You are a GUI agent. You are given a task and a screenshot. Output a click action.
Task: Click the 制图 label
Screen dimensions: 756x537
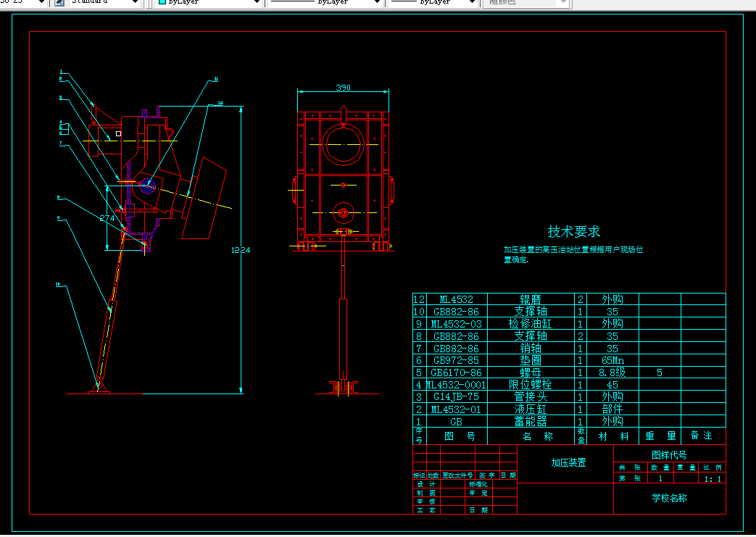point(426,493)
